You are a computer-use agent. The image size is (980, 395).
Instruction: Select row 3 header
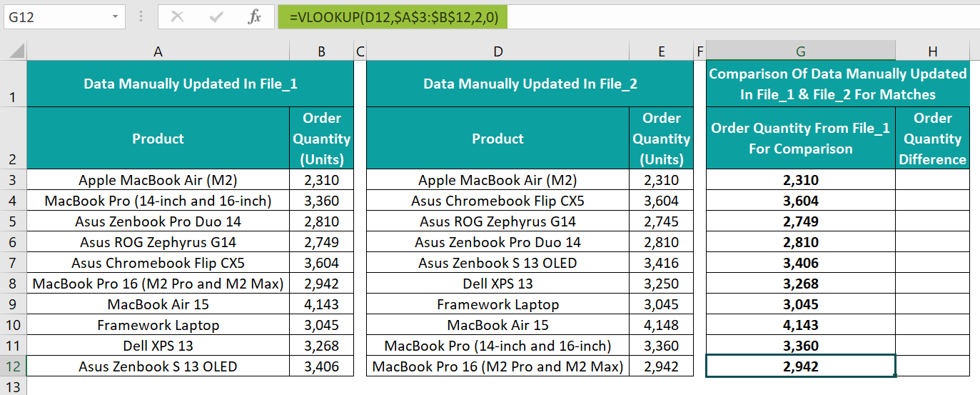point(14,180)
